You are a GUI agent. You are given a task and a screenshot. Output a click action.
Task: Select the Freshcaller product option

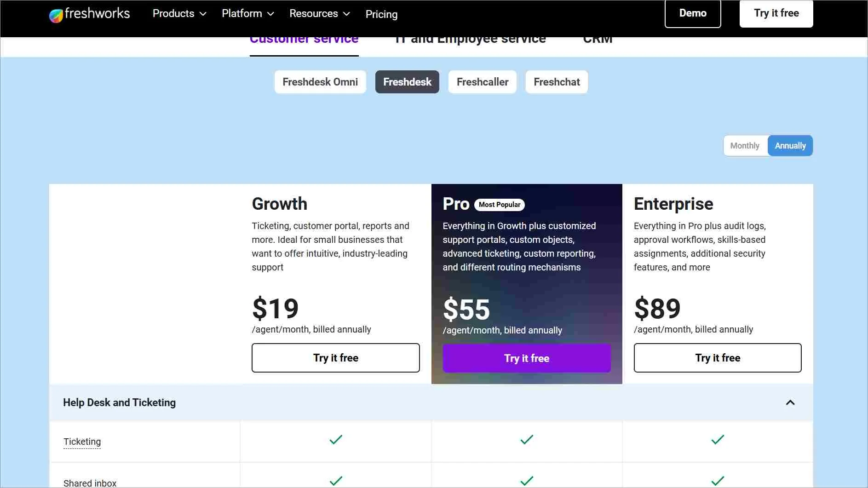[482, 82]
